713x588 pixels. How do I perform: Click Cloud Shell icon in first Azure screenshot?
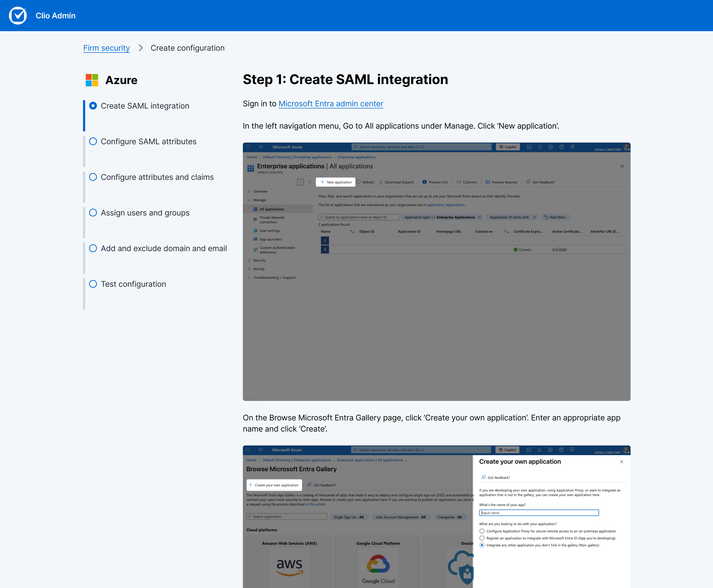coord(529,147)
